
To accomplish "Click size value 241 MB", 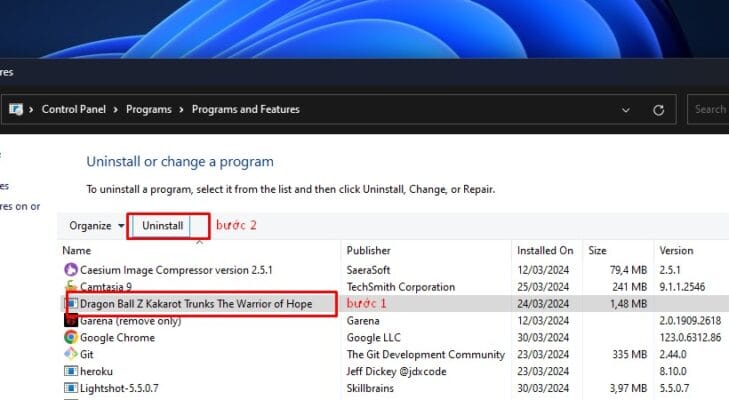I will 630,287.
